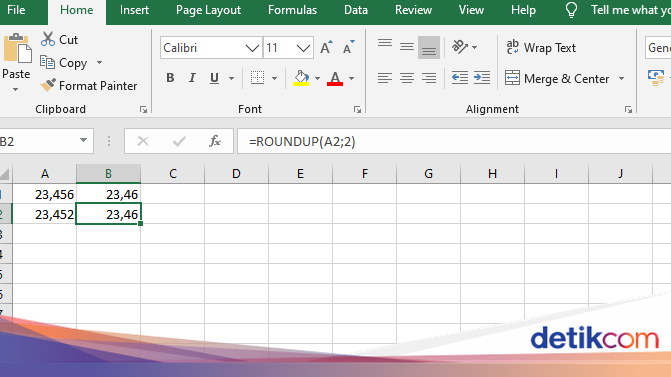Decrease indent icon
Viewport: 671px width, 377px height.
(x=460, y=78)
